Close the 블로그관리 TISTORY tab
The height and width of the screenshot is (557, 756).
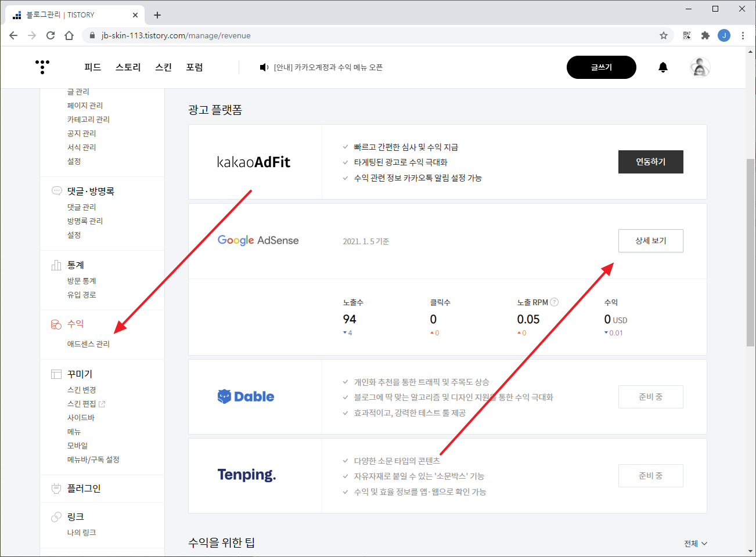point(135,15)
